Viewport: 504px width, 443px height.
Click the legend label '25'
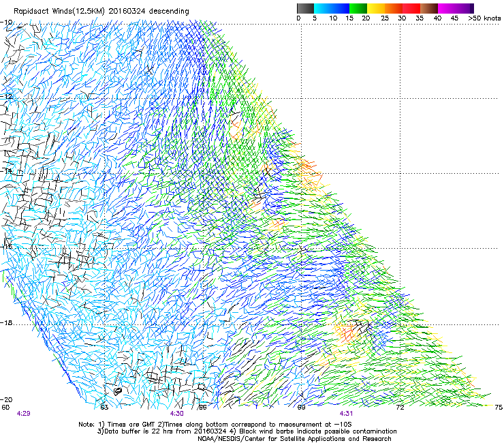(x=385, y=18)
